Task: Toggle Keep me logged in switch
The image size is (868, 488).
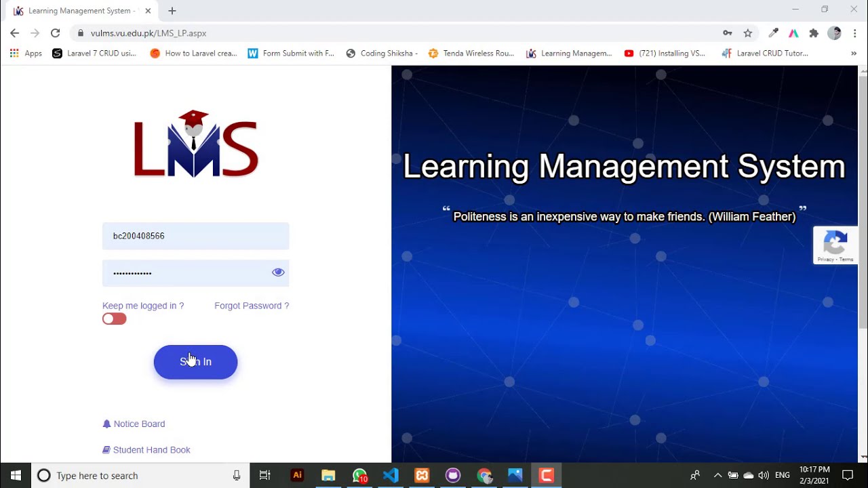Action: point(114,319)
